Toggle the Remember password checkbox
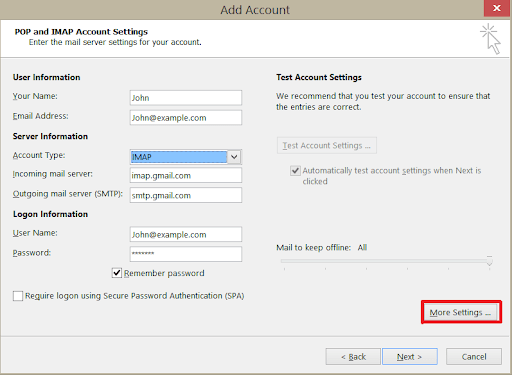 coord(117,273)
